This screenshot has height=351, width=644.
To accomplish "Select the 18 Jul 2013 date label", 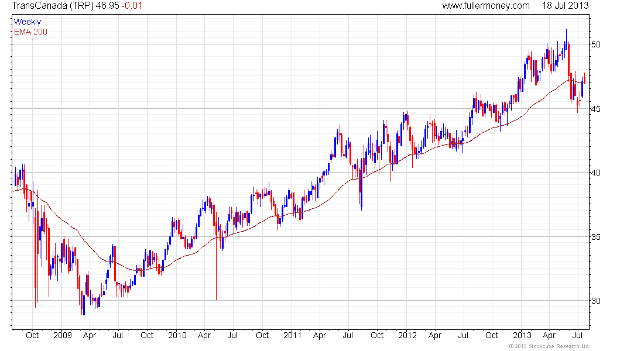I will click(565, 6).
